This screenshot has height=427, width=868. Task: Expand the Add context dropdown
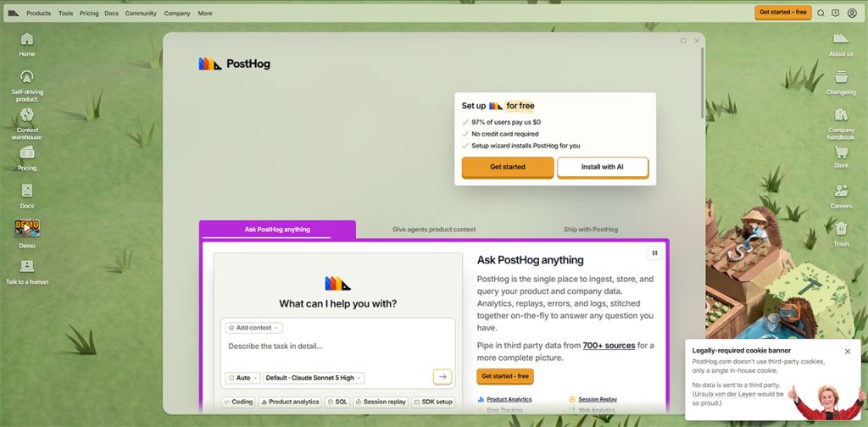click(253, 327)
